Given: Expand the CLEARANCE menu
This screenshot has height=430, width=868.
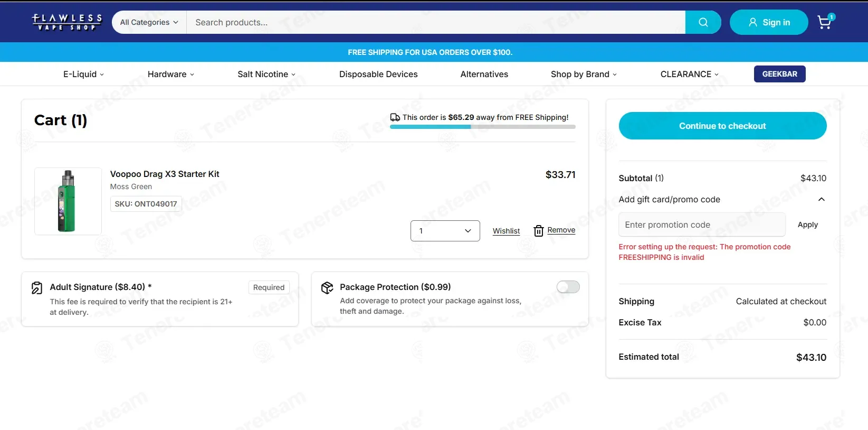Looking at the screenshot, I should 690,74.
